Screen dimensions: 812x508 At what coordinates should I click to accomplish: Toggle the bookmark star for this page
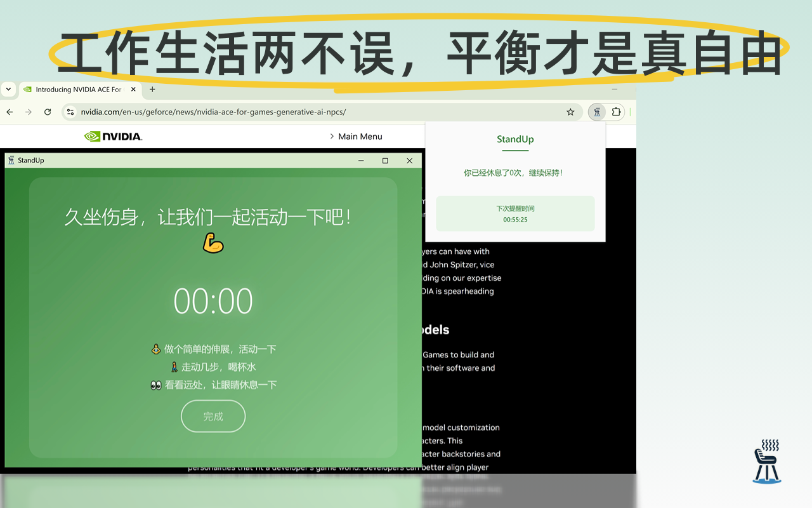570,112
